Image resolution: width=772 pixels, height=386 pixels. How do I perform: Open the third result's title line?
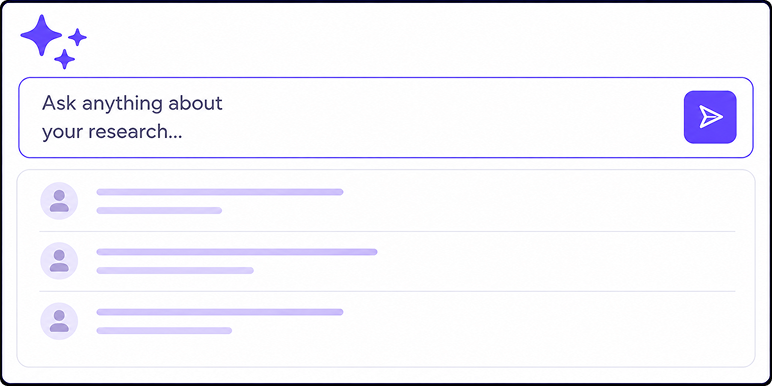click(220, 312)
